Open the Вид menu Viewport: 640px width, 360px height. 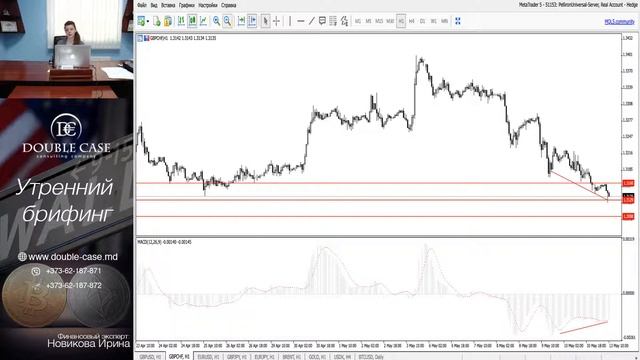click(x=154, y=5)
